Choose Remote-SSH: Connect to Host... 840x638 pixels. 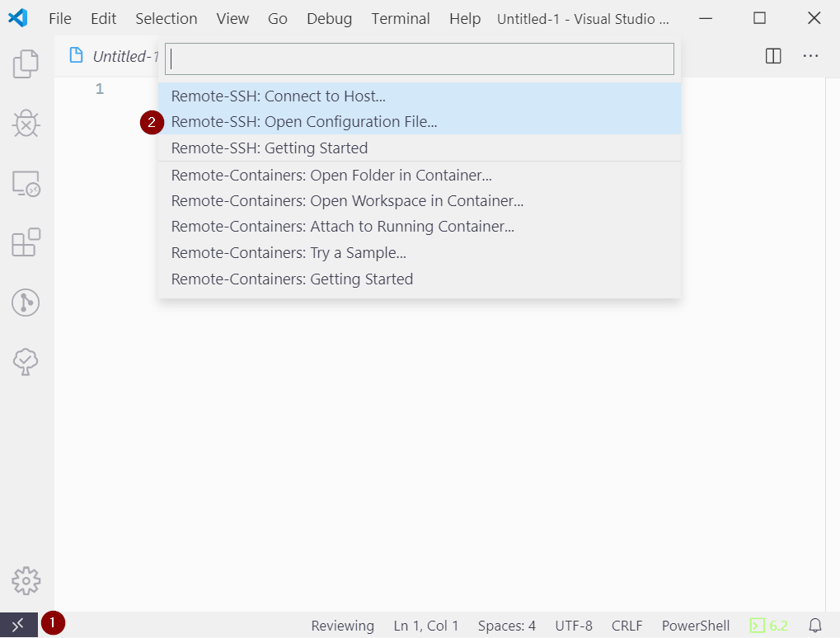(420, 96)
